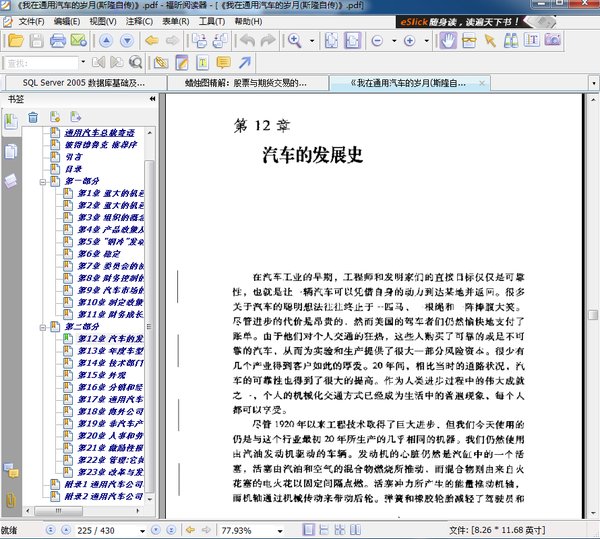Click the page number input field
Screen dimensions: 600x539
coord(93,529)
